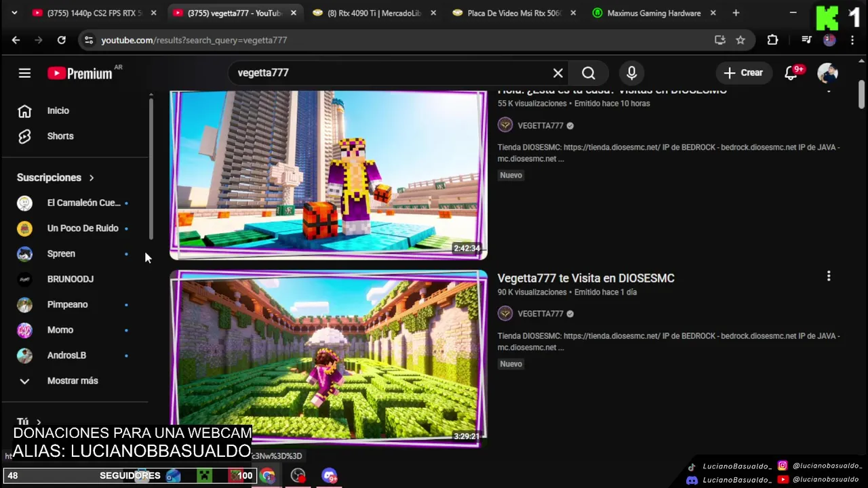Open the Crear upload menu
The width and height of the screenshot is (868, 488).
(743, 73)
